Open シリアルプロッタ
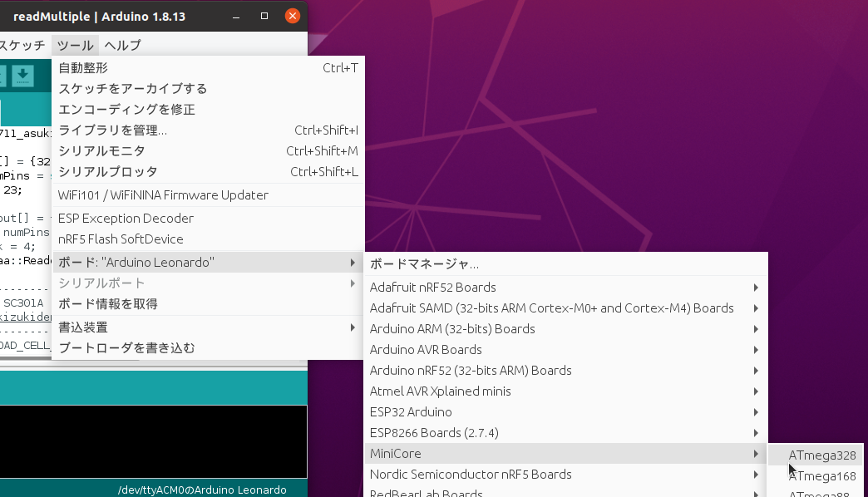The height and width of the screenshot is (497, 868). coord(208,171)
